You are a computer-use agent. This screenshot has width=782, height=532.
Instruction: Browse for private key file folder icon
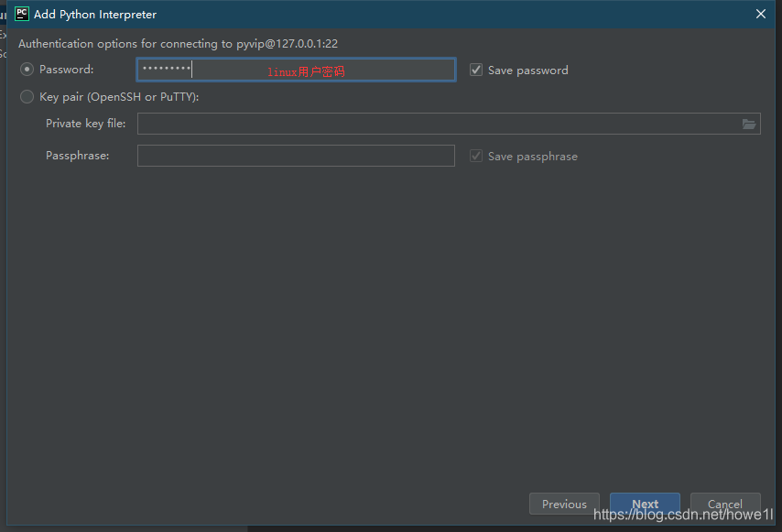(x=749, y=124)
